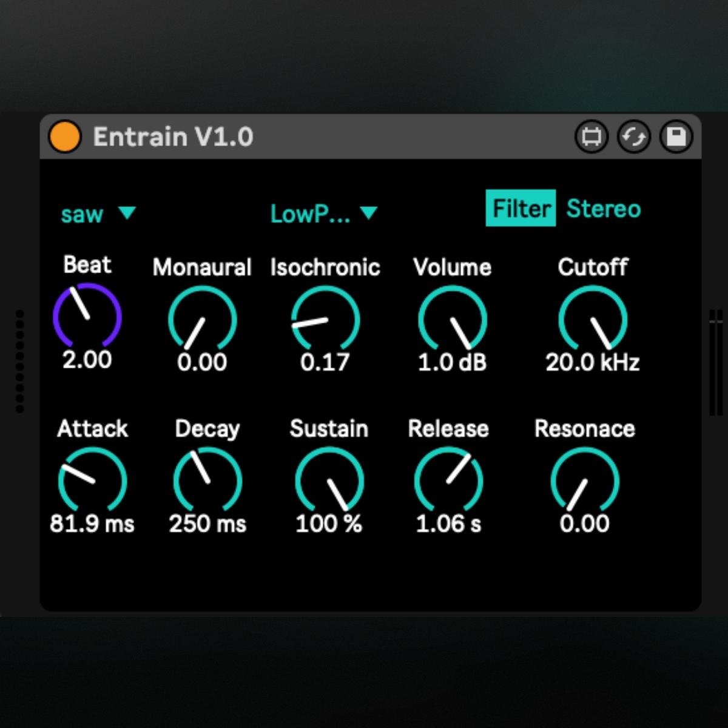Click the Resonace knob
728x728 pixels.
(x=584, y=481)
